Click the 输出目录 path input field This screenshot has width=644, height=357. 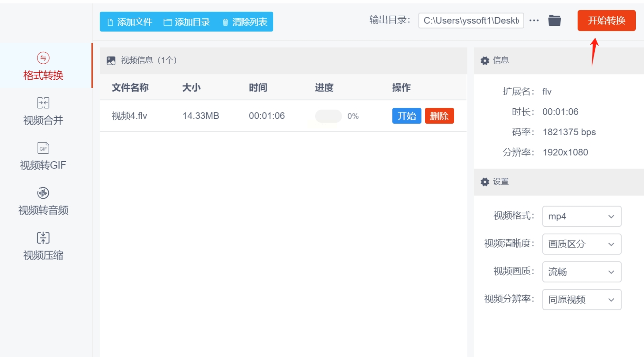click(x=471, y=20)
